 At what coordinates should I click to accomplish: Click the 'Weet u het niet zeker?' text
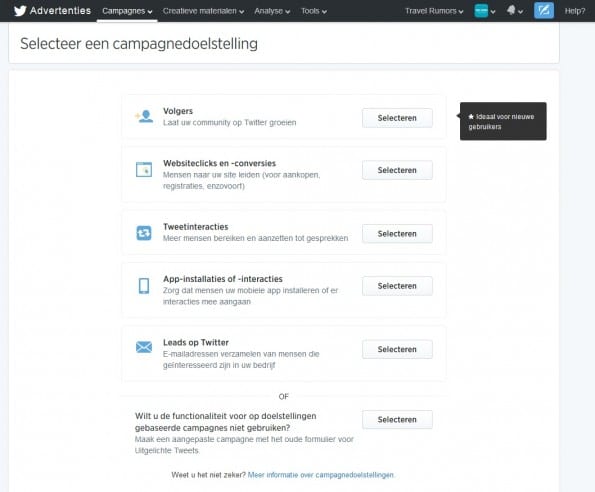coord(209,475)
